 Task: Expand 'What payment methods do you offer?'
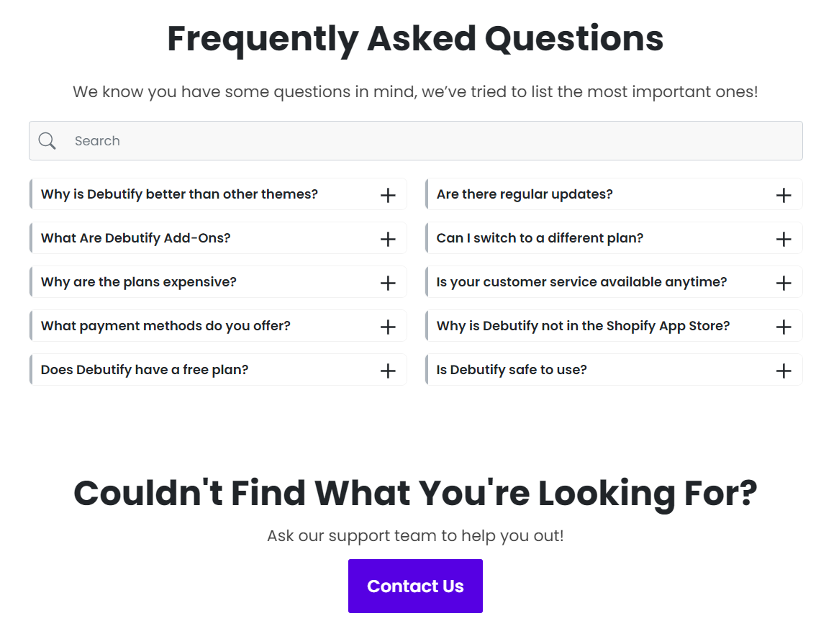point(165,326)
